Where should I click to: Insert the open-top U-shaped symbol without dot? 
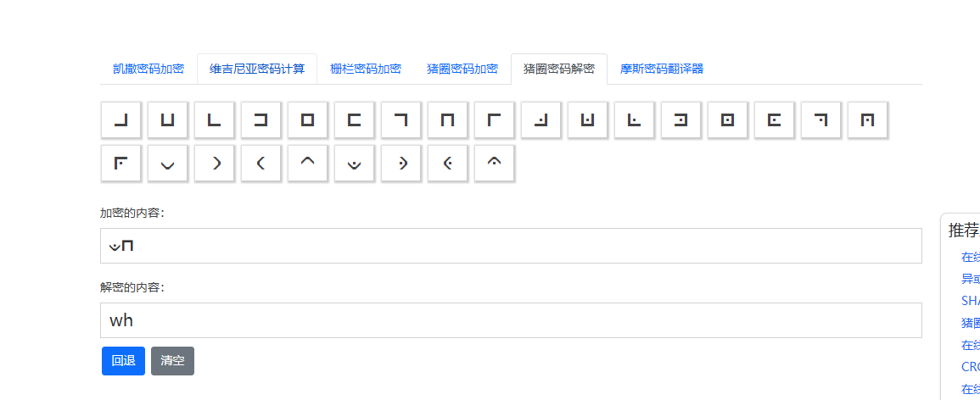(167, 119)
